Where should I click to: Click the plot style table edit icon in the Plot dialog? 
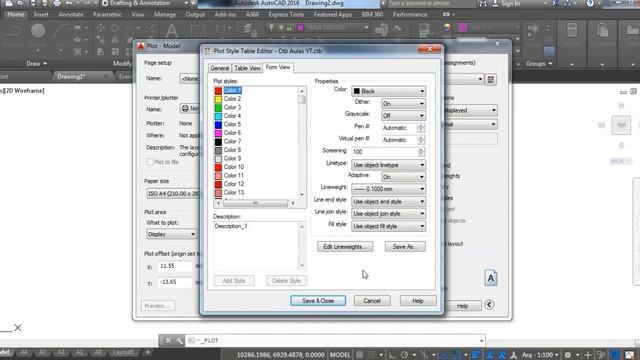(491, 80)
